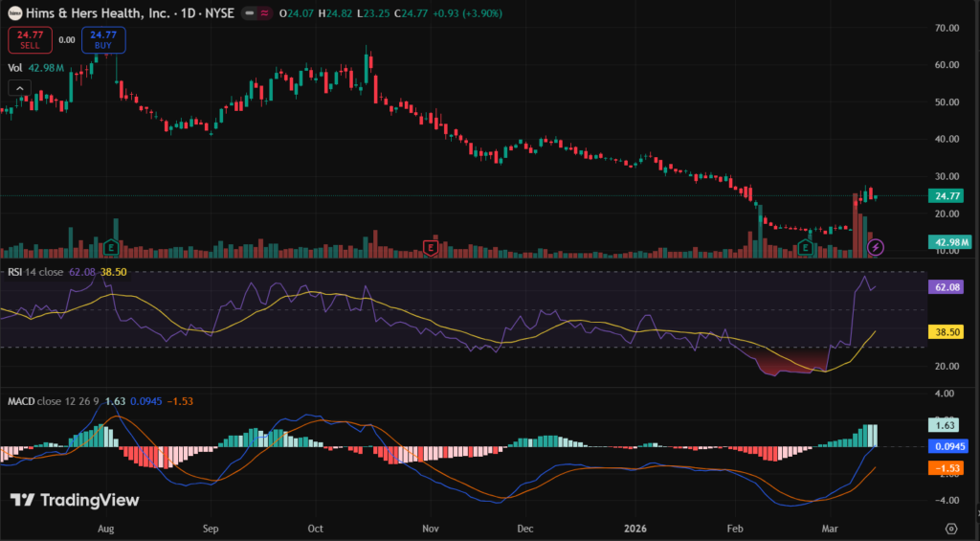Click the red earnings marker near November
The image size is (980, 541).
(x=431, y=248)
